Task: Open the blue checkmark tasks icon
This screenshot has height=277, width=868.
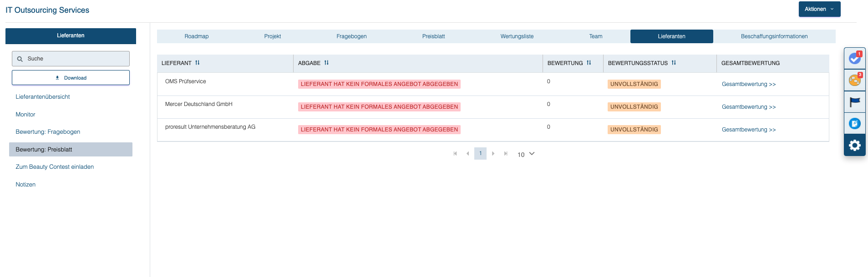Action: click(x=854, y=59)
